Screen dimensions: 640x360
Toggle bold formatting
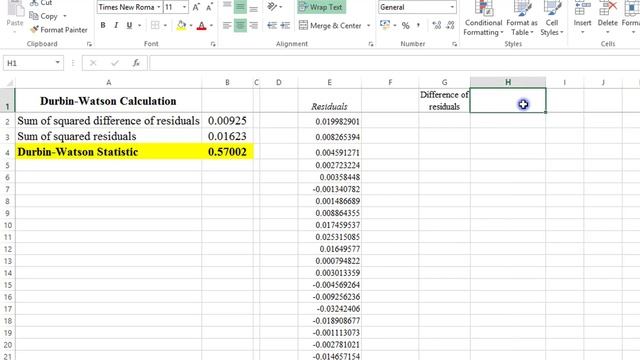click(103, 25)
